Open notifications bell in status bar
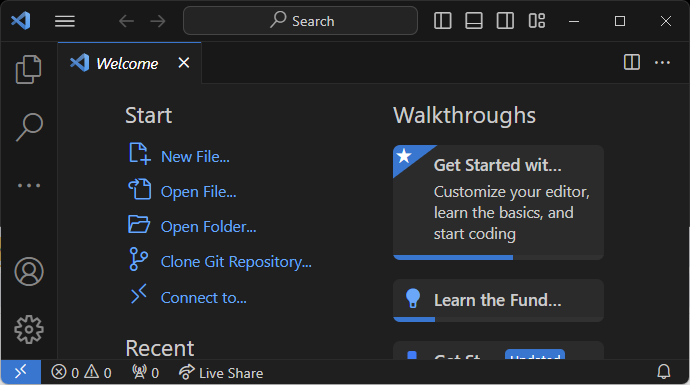690x385 pixels. (664, 372)
